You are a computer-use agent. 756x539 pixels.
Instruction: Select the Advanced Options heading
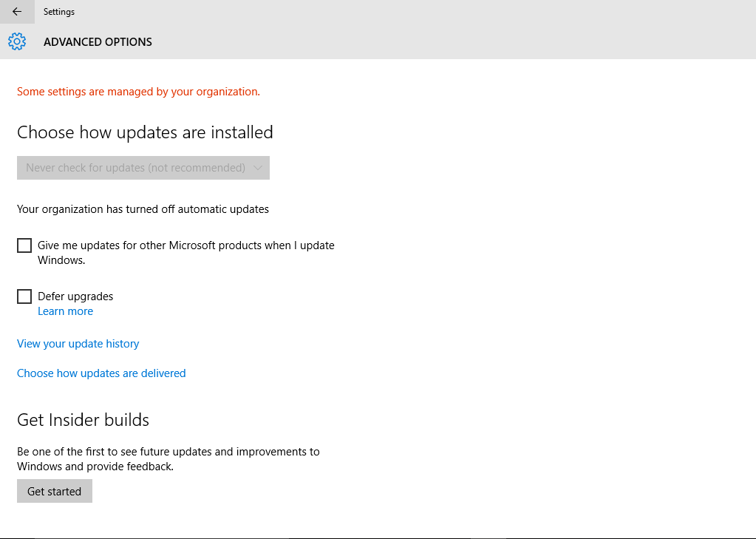point(98,41)
